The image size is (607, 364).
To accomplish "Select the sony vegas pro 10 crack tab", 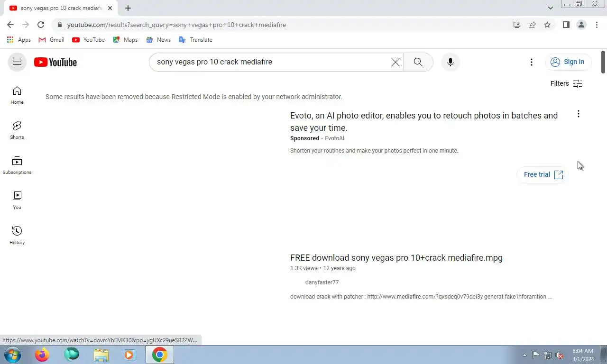I will click(61, 8).
